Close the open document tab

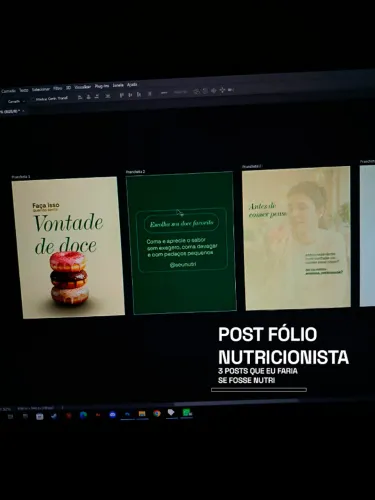[23, 111]
